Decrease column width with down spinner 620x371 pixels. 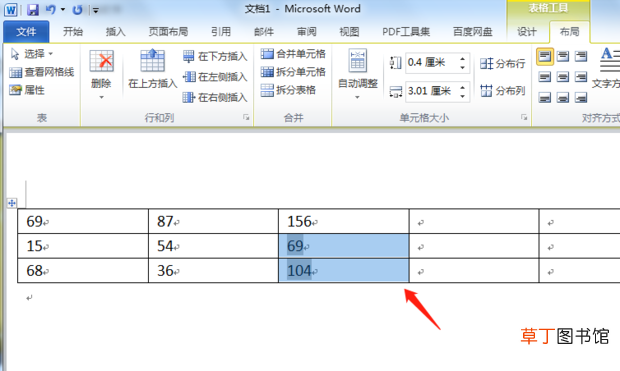[x=463, y=96]
